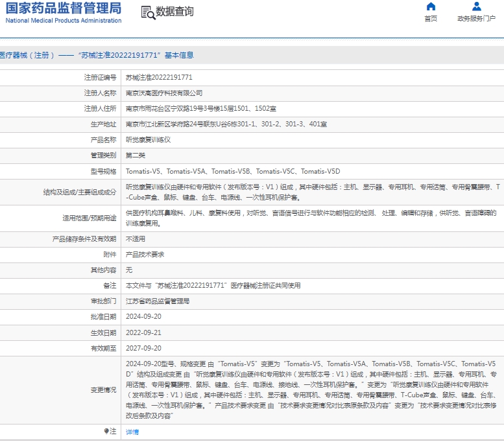Click the 注册人住所 label
The width and height of the screenshot is (504, 442).
(x=101, y=109)
